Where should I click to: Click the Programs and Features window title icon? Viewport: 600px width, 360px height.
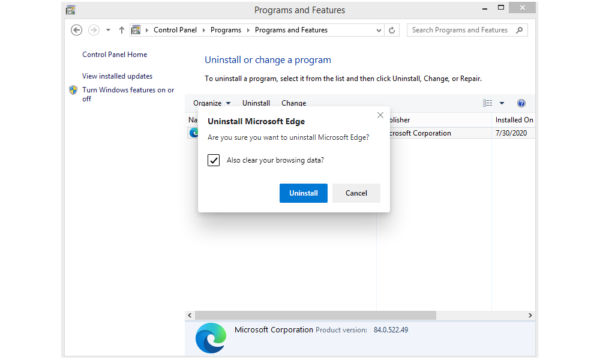point(70,10)
